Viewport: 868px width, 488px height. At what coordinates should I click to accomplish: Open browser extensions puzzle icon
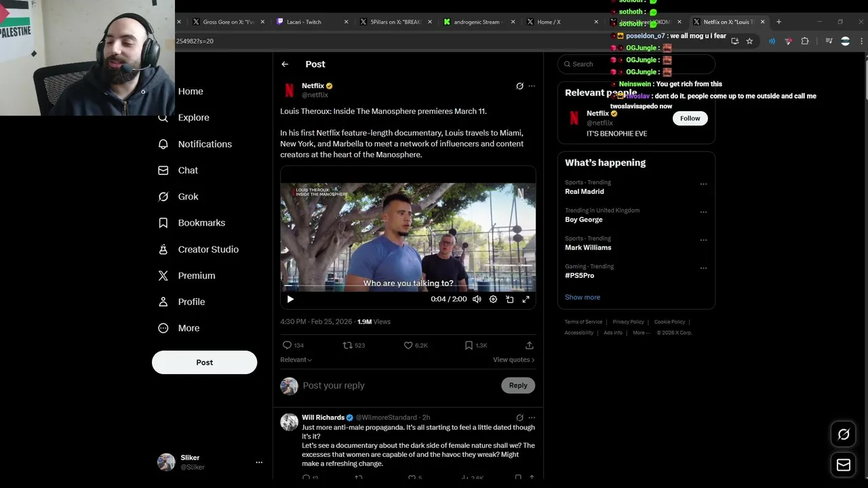click(805, 41)
